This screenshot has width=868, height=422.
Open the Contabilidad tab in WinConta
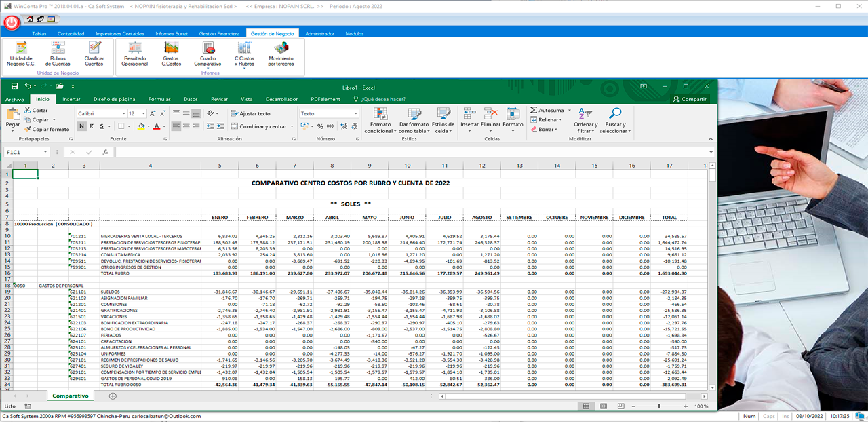click(x=71, y=33)
